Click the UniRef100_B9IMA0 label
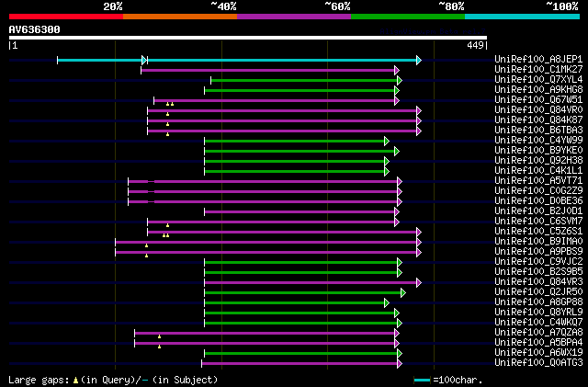588x387 pixels. [x=538, y=242]
